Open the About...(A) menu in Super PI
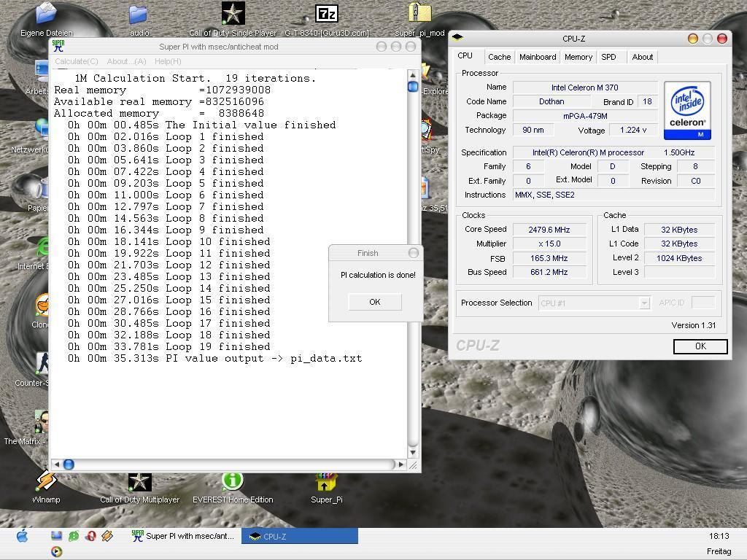This screenshot has width=747, height=560. [126, 61]
